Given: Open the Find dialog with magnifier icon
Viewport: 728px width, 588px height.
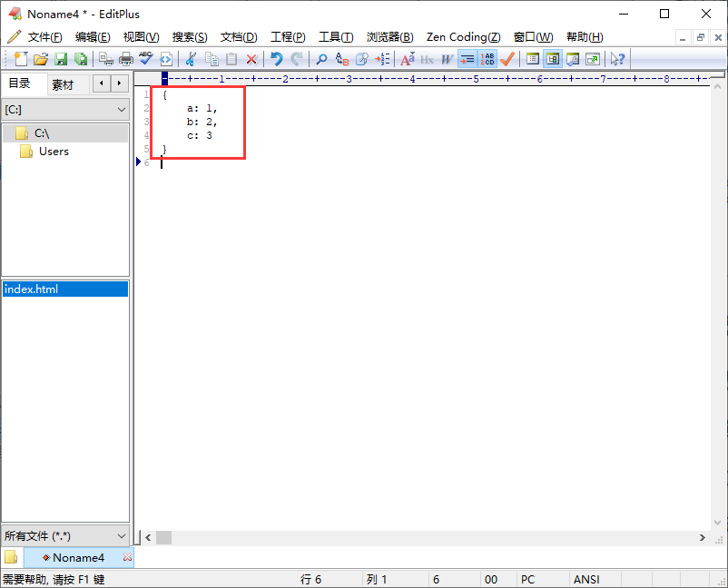Looking at the screenshot, I should 320,59.
